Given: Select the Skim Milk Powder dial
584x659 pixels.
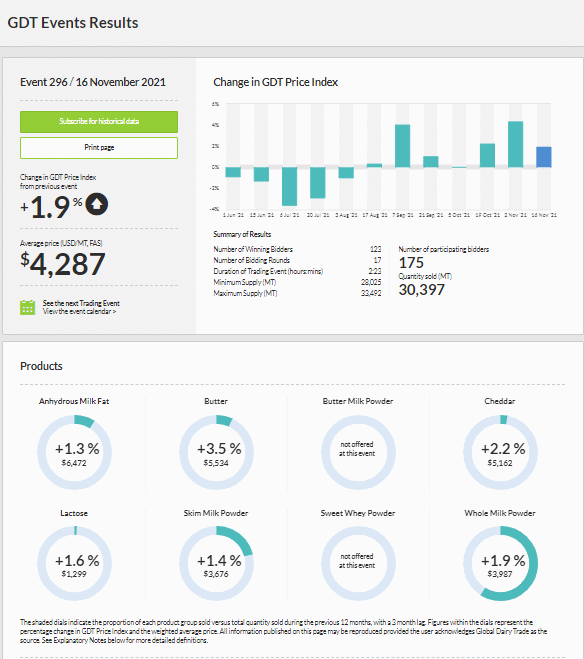Looking at the screenshot, I should 216,564.
